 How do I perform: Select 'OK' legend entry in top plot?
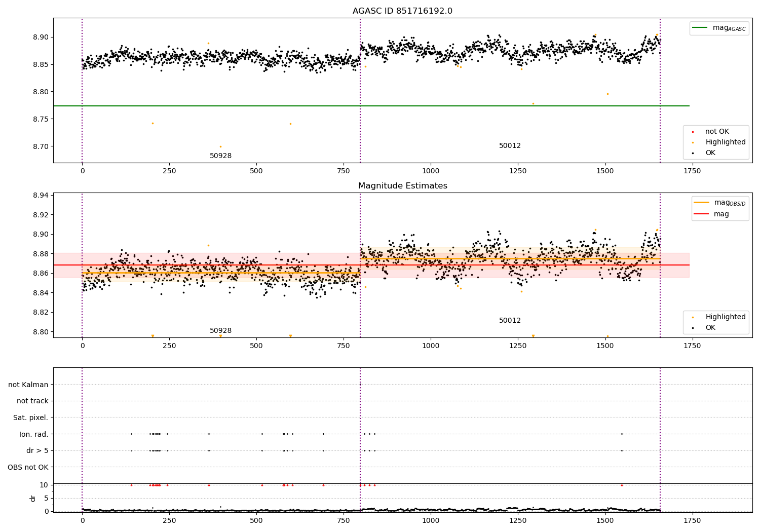click(710, 153)
